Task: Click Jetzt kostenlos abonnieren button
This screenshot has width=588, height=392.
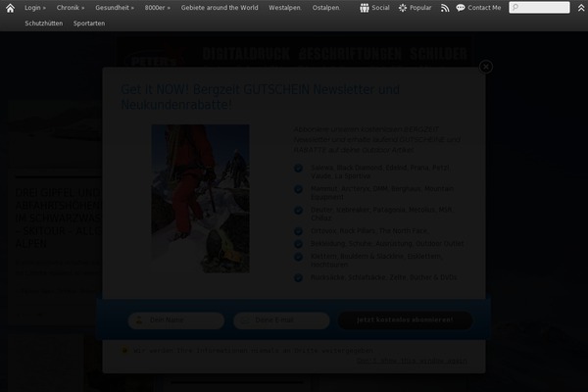Action: (x=405, y=320)
